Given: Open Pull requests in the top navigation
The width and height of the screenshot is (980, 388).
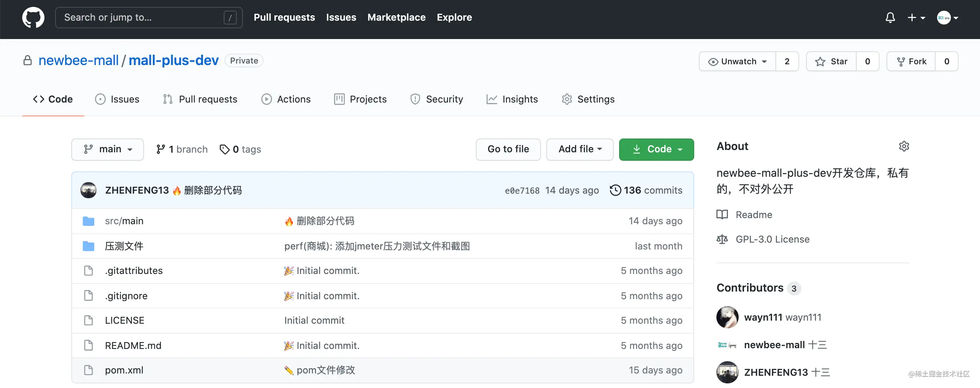Looking at the screenshot, I should (284, 18).
